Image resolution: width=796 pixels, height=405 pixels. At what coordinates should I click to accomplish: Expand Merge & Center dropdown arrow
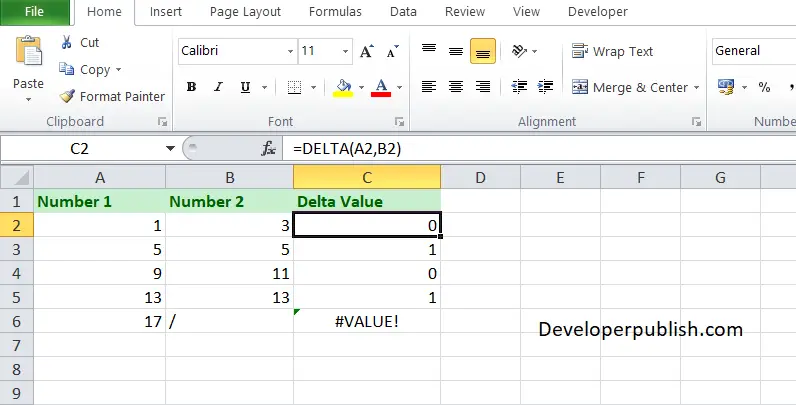click(x=696, y=88)
